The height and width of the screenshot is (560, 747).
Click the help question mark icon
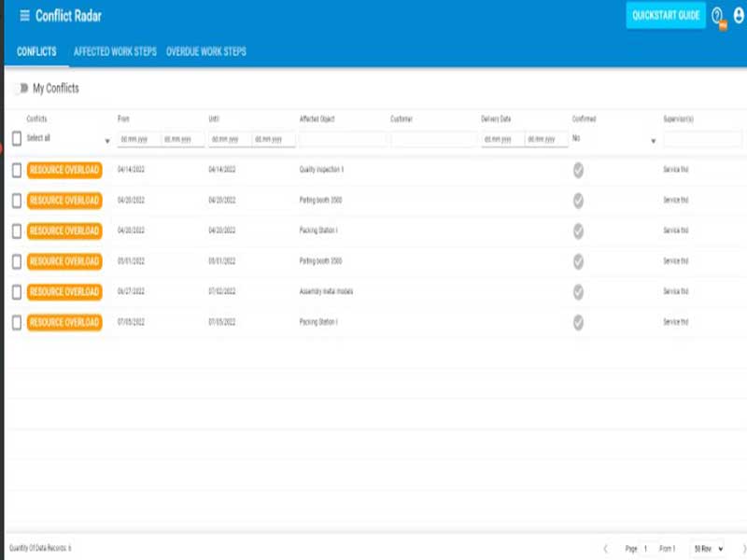click(717, 16)
